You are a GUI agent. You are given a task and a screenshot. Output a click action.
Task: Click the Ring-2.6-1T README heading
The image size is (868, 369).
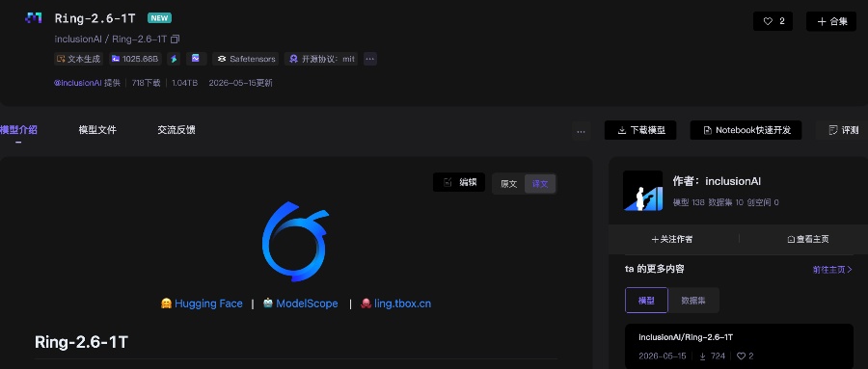point(81,342)
